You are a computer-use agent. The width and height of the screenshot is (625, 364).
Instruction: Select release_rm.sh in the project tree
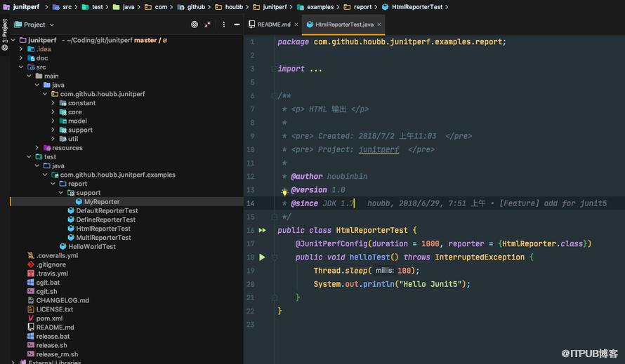pyautogui.click(x=57, y=354)
